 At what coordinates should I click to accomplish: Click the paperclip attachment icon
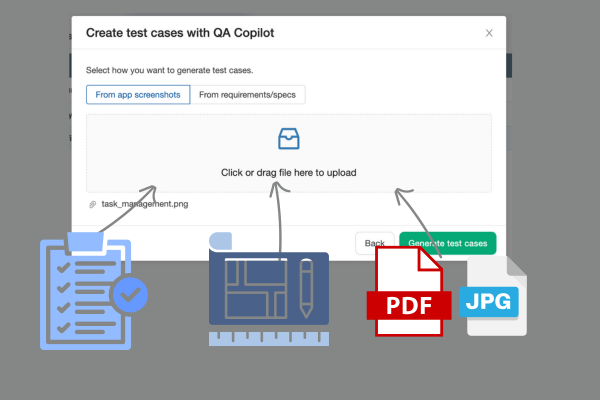(93, 204)
